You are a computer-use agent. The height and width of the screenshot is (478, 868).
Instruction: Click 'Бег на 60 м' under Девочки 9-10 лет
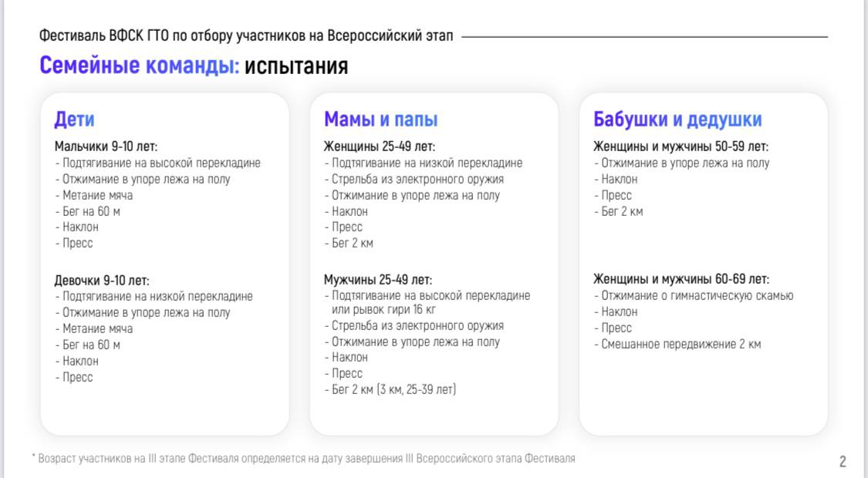[91, 345]
